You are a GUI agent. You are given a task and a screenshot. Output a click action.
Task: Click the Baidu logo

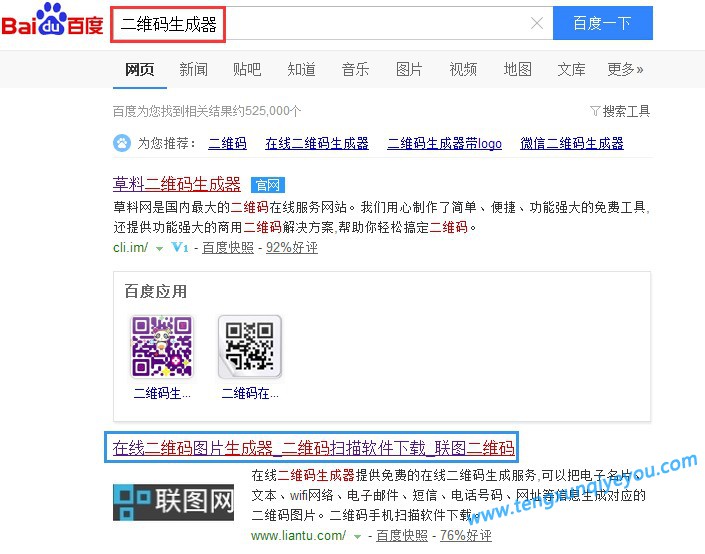[52, 20]
